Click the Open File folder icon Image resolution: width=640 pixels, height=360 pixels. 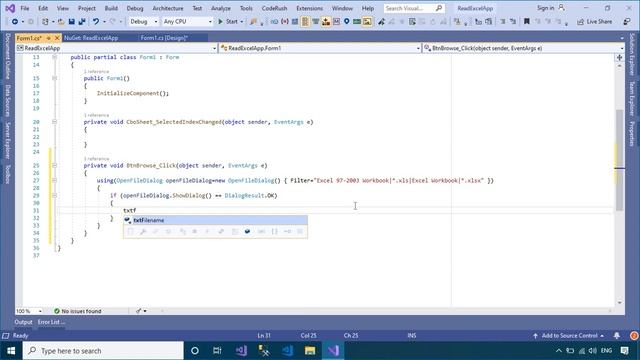pyautogui.click(x=61, y=22)
